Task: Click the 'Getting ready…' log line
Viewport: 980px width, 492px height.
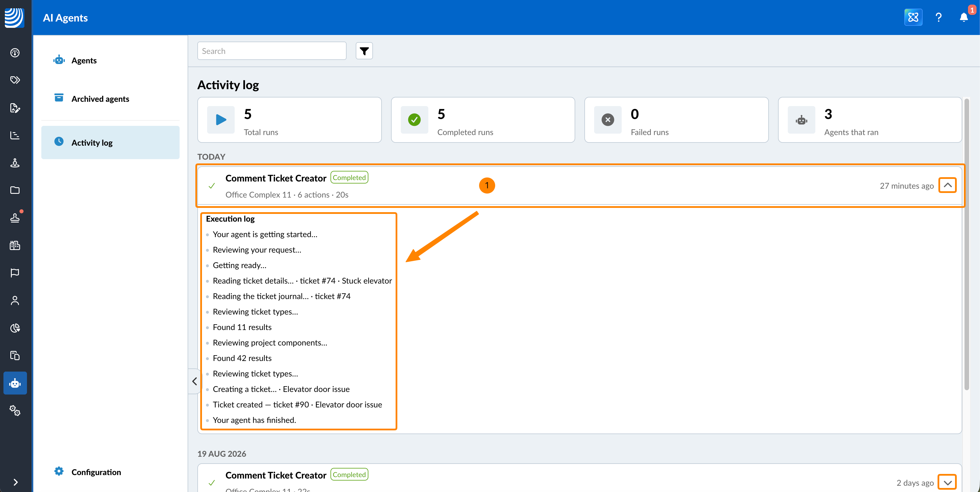Action: click(240, 265)
